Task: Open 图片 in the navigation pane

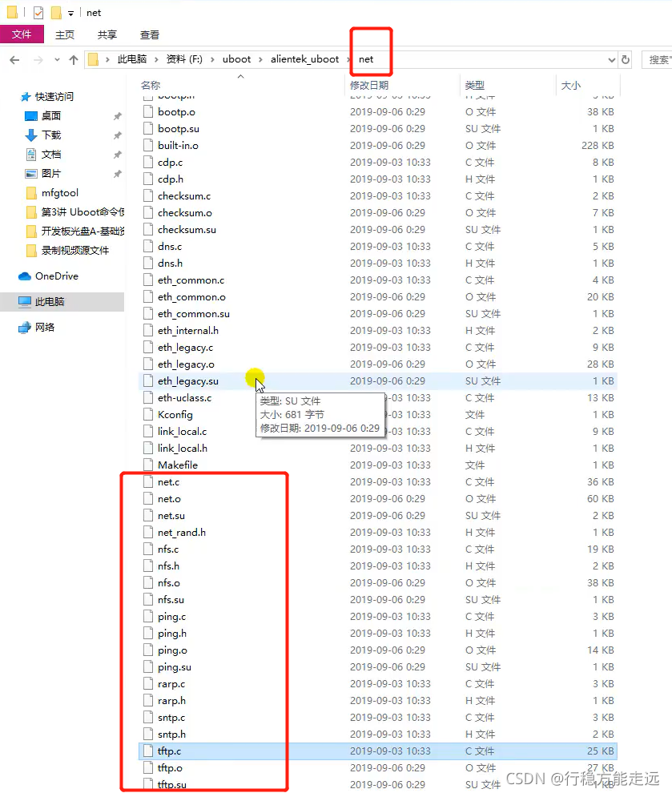Action: pos(51,174)
